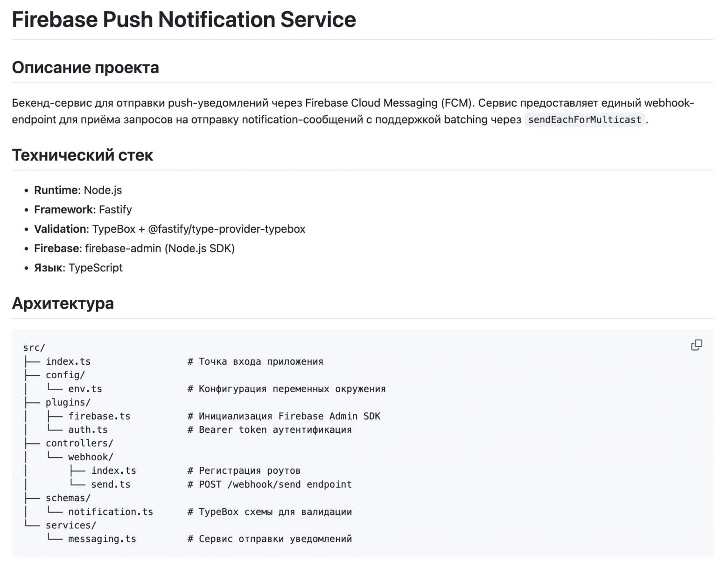Select the Framework: Fastify bullet

[83, 210]
